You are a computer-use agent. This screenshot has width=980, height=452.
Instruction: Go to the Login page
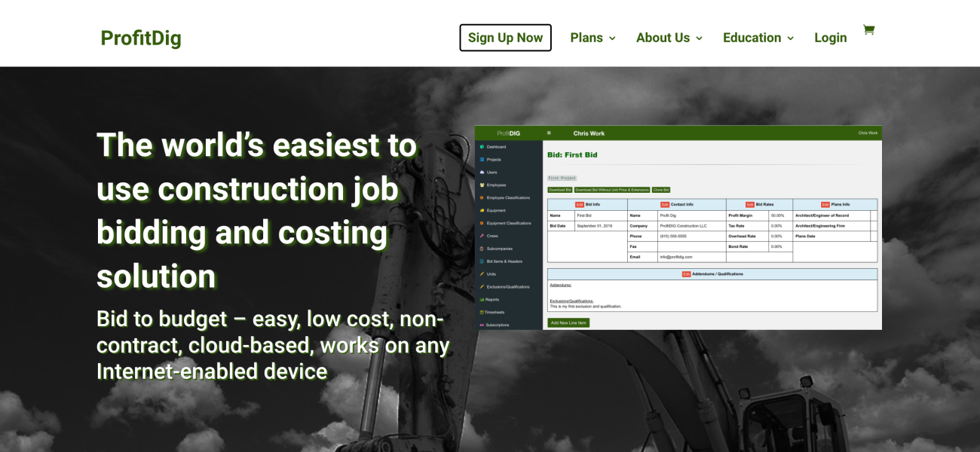click(x=831, y=38)
